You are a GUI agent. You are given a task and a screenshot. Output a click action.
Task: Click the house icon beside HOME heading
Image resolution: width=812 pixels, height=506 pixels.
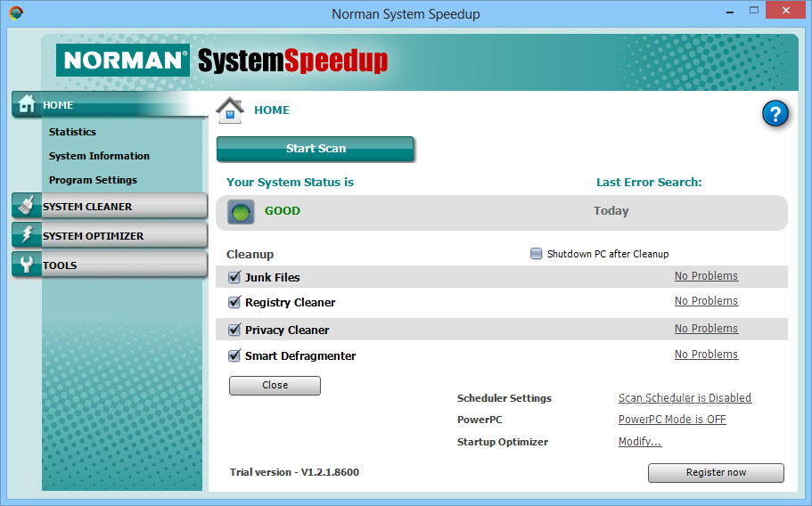click(x=230, y=110)
